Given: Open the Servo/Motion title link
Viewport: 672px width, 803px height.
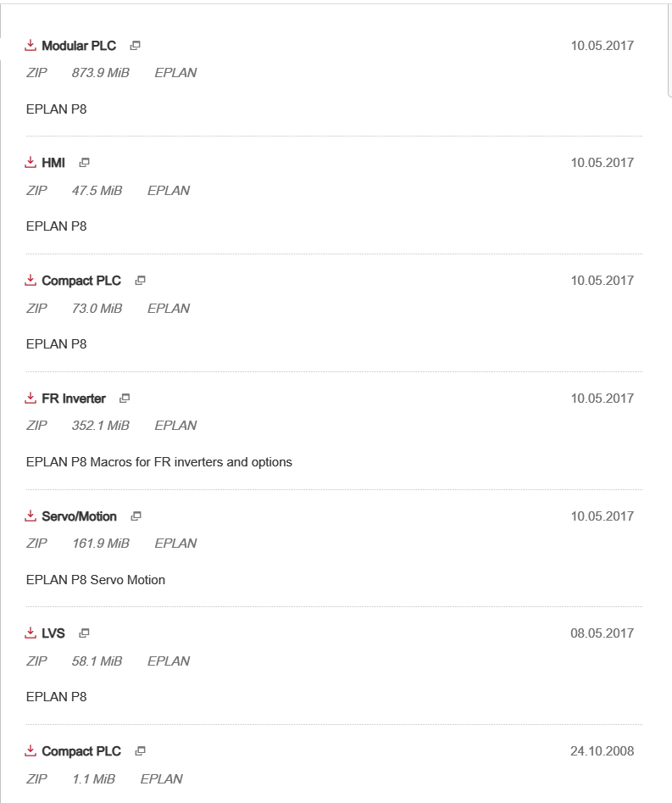Looking at the screenshot, I should point(79,516).
